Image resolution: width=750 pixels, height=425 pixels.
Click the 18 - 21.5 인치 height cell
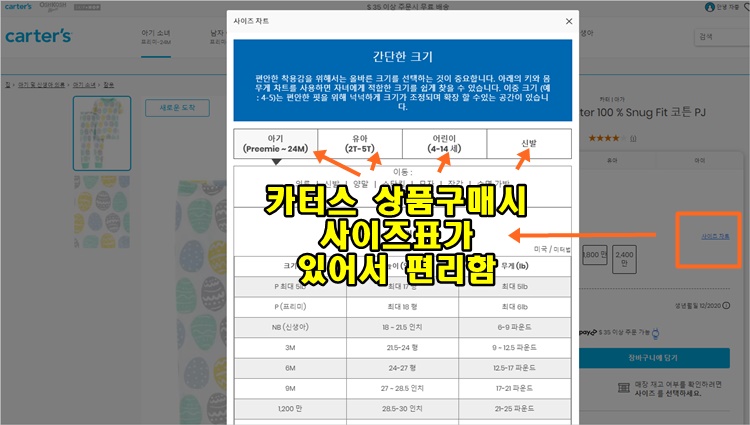(402, 327)
